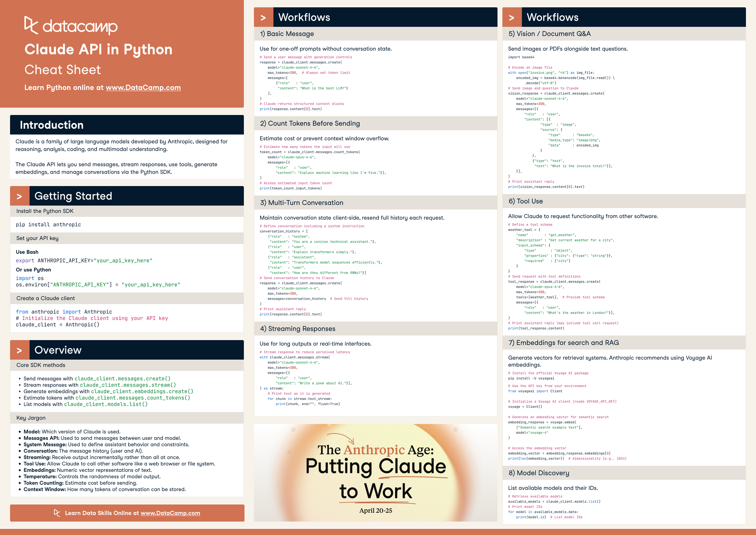Click 'from voyageai import Client' code line
This screenshot has height=535, width=756.
pos(535,391)
